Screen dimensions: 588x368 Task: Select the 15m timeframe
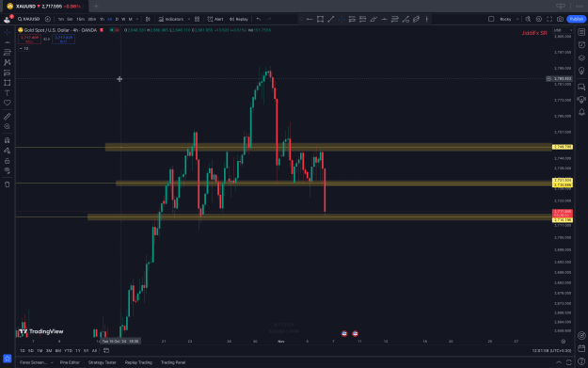click(80, 19)
